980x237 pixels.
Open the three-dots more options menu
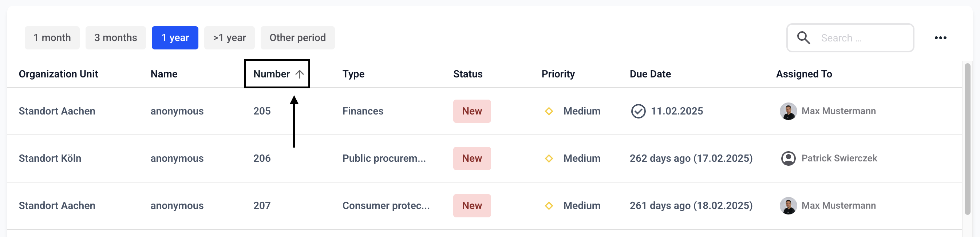(940, 37)
